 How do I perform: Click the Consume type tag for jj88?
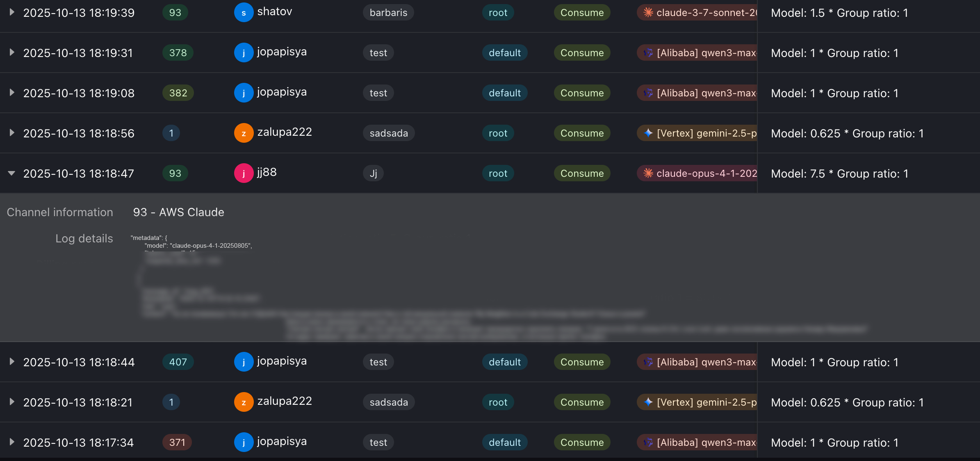581,173
